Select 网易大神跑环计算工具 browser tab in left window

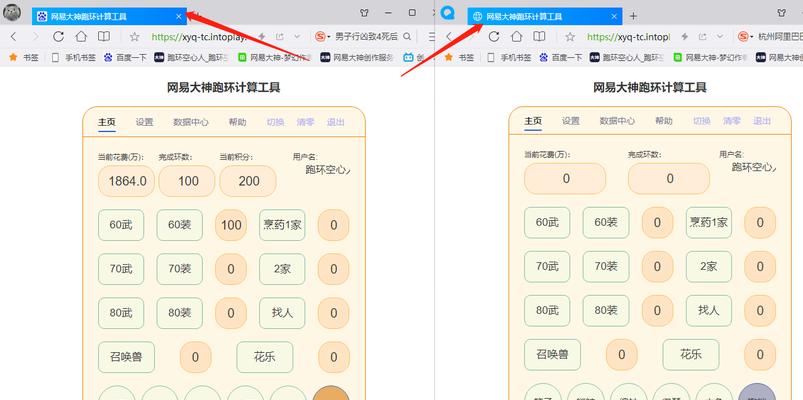coord(110,16)
